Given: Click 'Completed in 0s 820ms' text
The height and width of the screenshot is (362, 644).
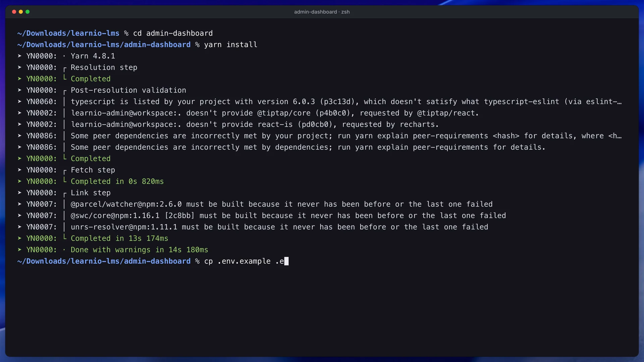Looking at the screenshot, I should (117, 181).
